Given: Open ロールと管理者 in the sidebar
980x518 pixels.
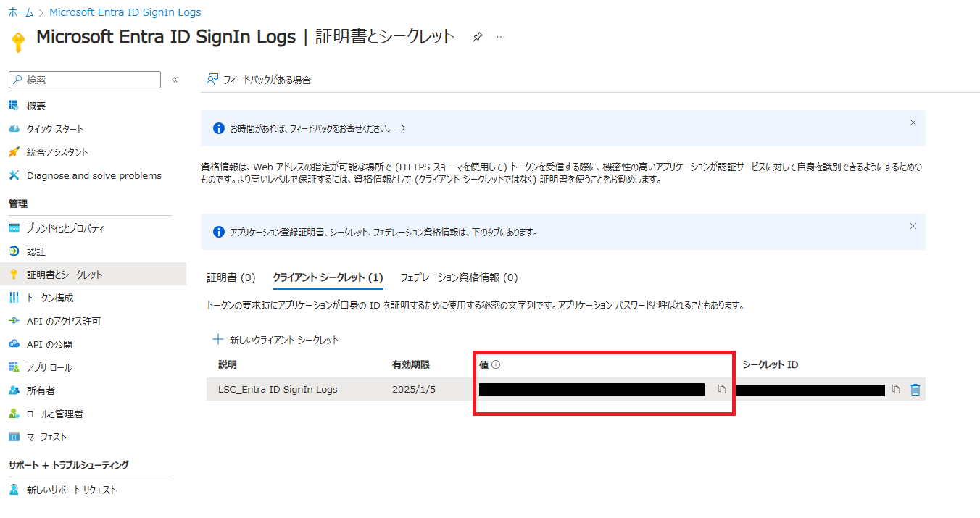Looking at the screenshot, I should coord(55,414).
